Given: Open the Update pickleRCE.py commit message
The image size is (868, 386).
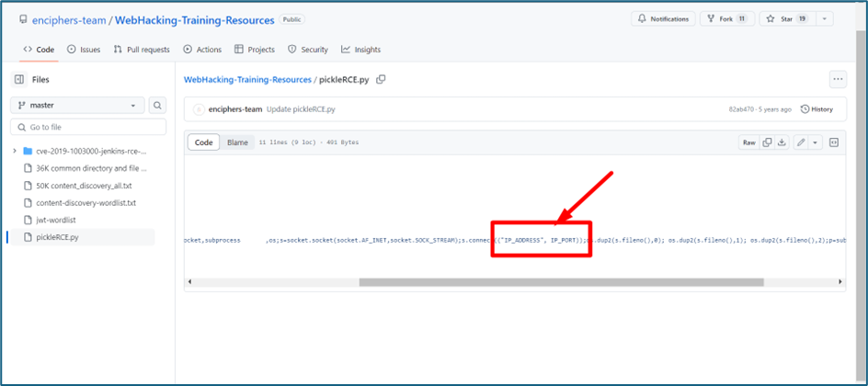Looking at the screenshot, I should [301, 109].
